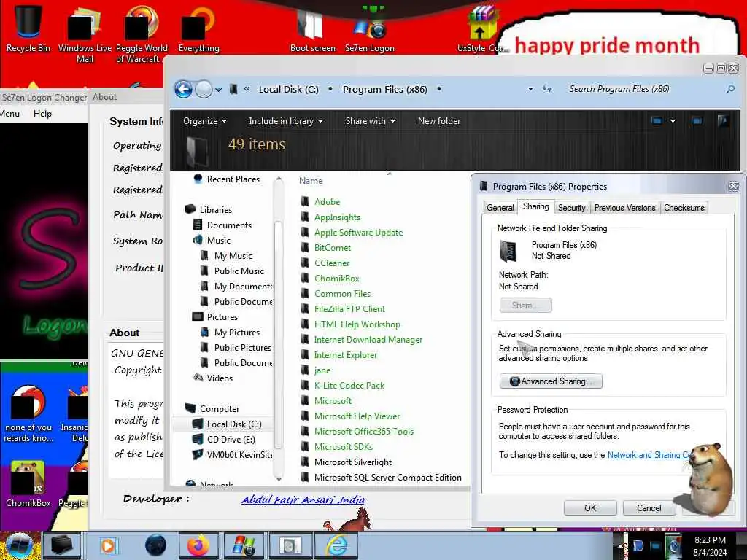
Task: Click New folder button
Action: click(x=438, y=121)
